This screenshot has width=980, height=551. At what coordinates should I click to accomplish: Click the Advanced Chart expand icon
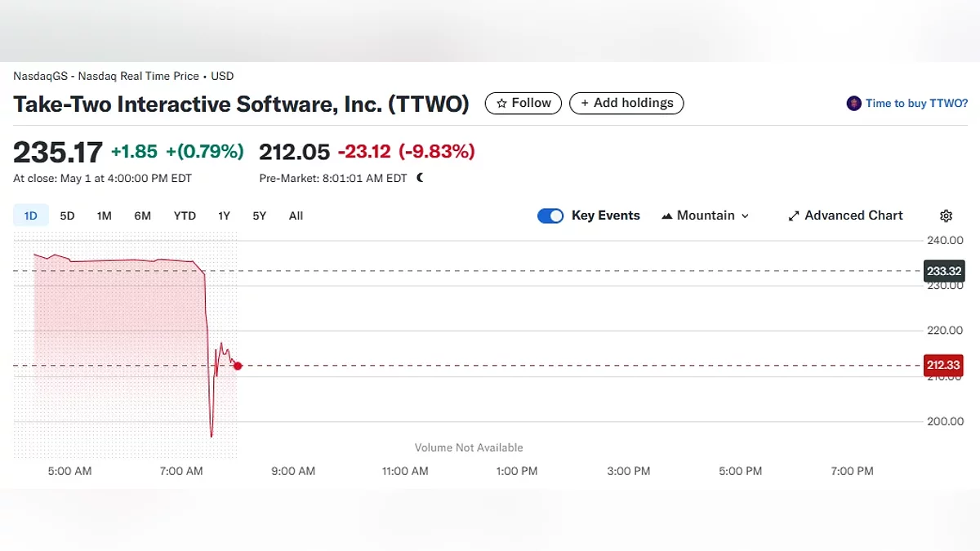[x=793, y=216]
